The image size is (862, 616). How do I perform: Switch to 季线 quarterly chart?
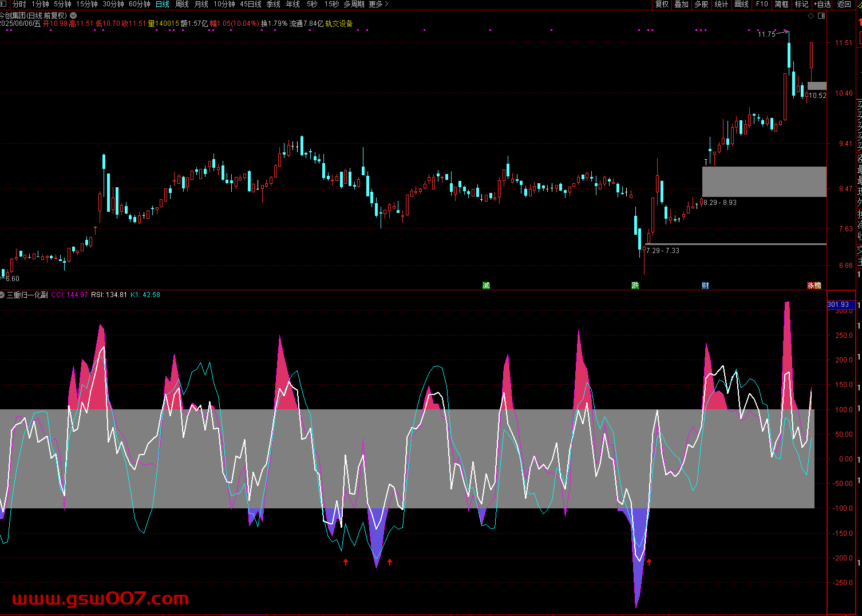click(x=274, y=4)
